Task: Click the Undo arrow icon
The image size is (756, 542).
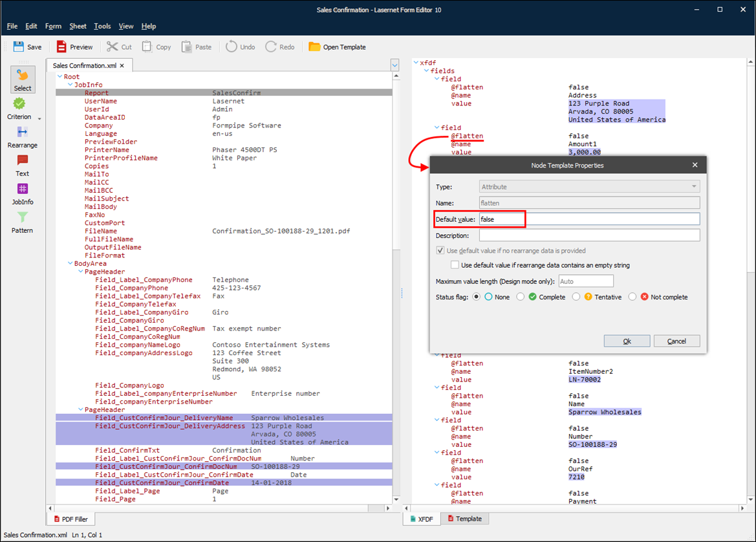Action: (232, 47)
